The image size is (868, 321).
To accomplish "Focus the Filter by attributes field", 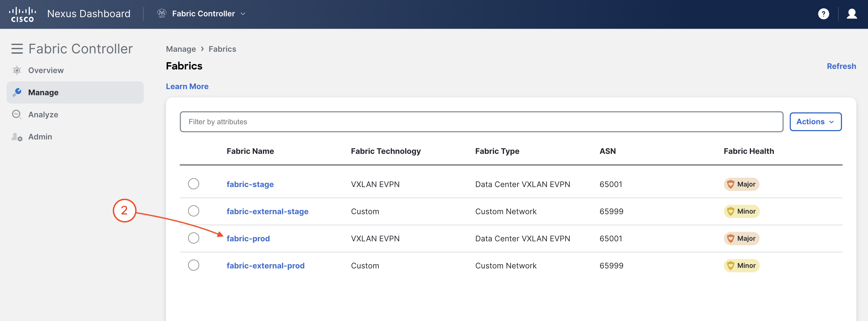I will (482, 122).
